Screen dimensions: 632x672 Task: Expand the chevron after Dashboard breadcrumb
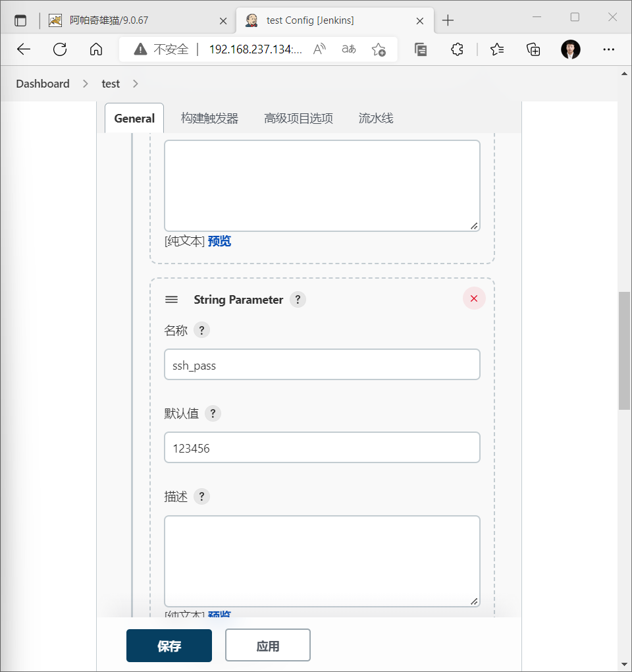point(85,84)
